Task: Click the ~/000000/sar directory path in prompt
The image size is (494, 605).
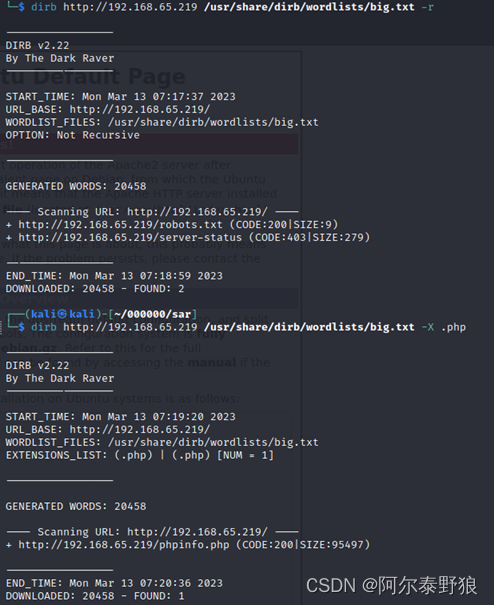Action: point(153,314)
